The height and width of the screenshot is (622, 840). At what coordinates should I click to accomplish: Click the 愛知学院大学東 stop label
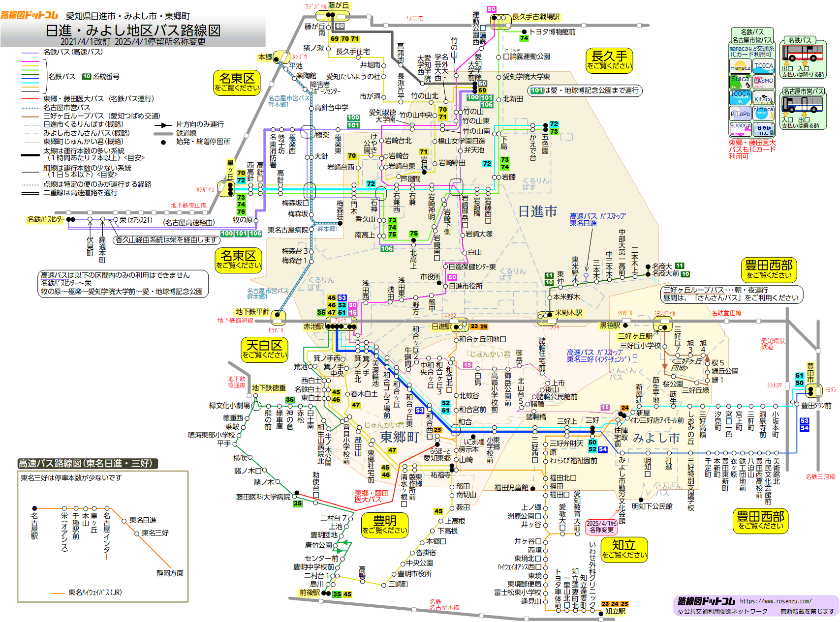[x=527, y=77]
